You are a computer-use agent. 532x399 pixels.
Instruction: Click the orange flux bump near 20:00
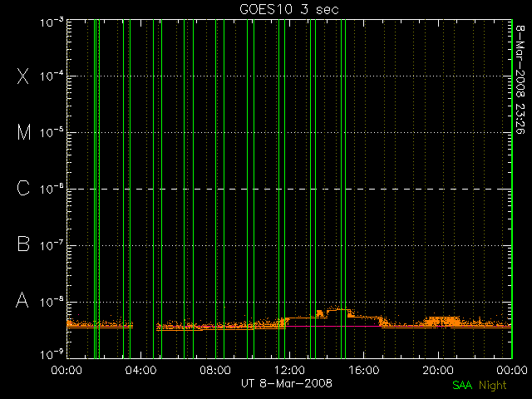coord(441,322)
